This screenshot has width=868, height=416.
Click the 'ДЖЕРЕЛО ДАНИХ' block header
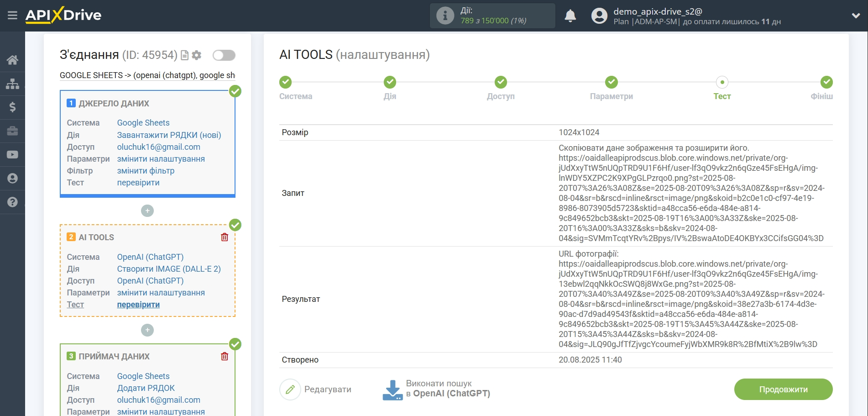point(114,104)
